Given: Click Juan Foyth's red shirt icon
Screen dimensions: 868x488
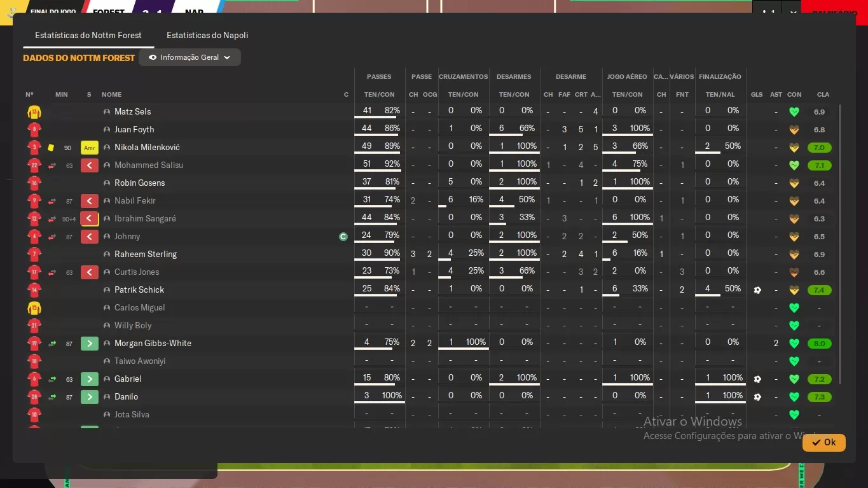Looking at the screenshot, I should pyautogui.click(x=34, y=130).
